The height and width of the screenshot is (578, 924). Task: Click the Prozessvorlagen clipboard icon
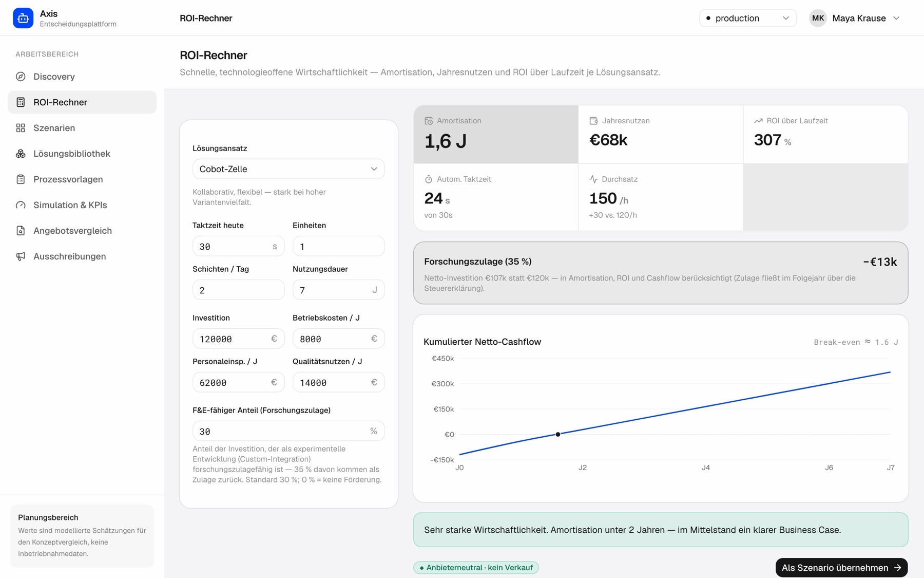(21, 179)
